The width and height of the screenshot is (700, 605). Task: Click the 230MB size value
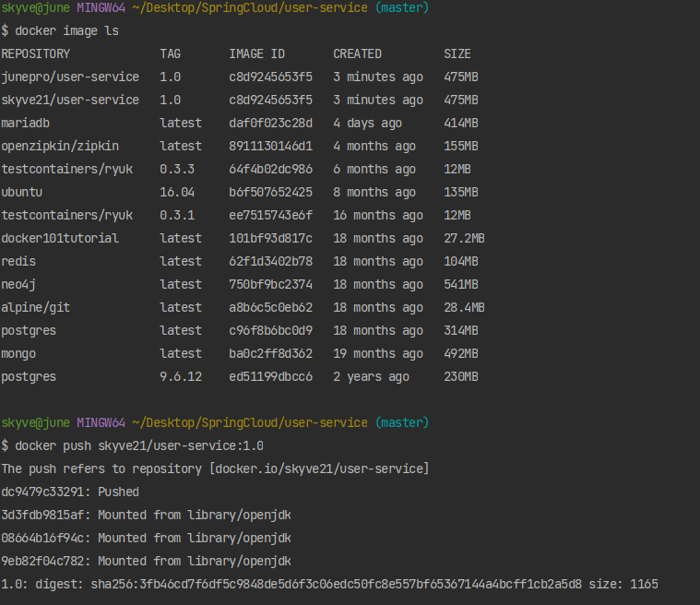461,377
